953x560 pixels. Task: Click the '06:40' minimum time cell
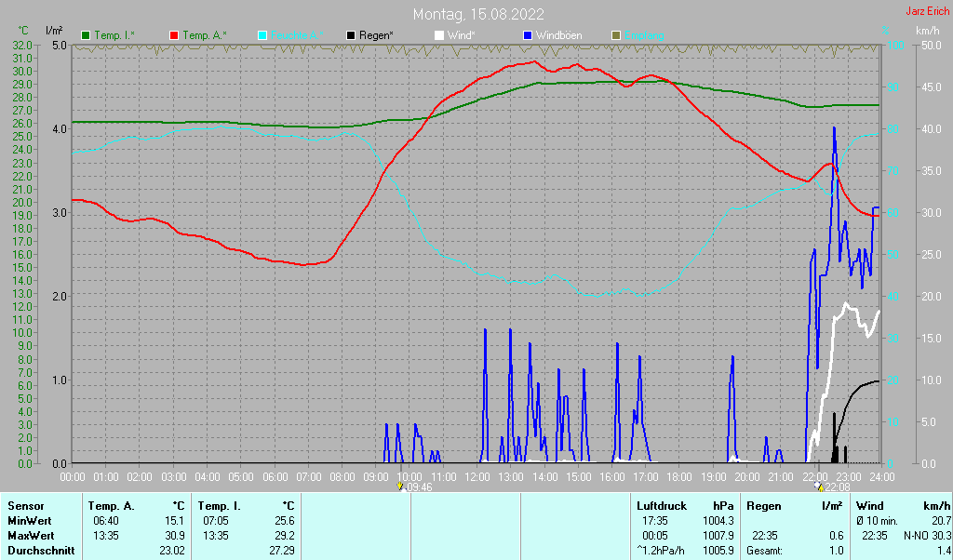tap(106, 521)
